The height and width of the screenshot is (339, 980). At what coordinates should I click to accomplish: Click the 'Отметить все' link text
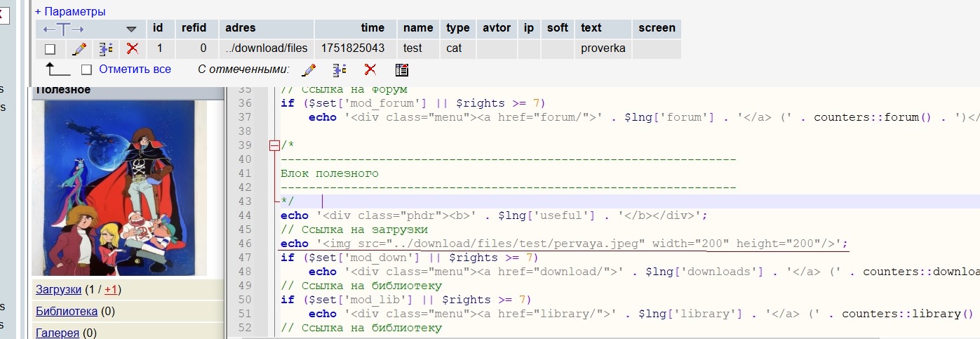point(135,69)
